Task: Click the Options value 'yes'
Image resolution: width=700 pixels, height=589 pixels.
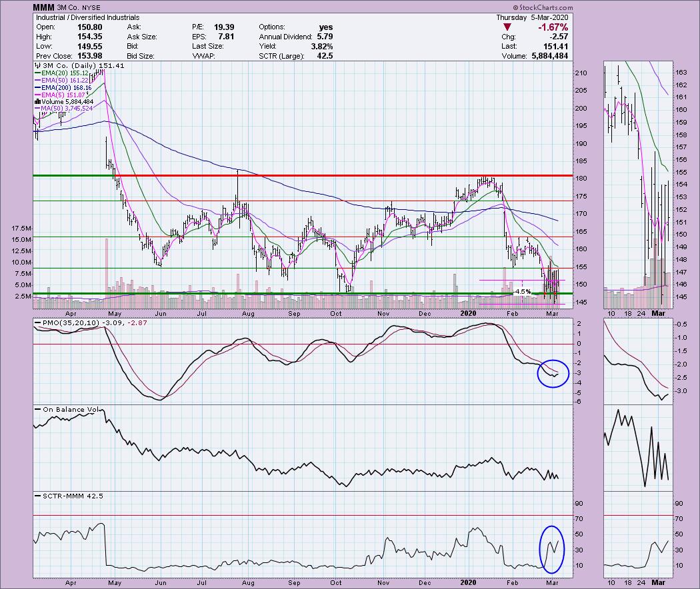Action: click(326, 27)
